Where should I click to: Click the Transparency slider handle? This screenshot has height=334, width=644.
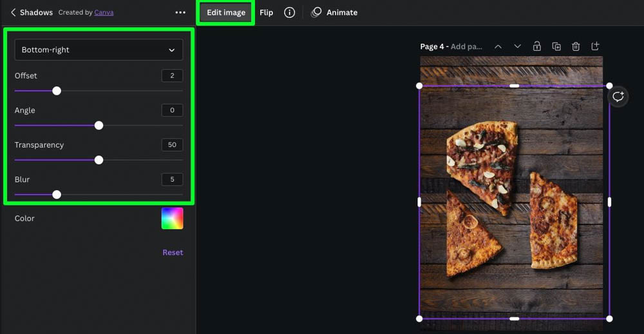[x=99, y=160]
